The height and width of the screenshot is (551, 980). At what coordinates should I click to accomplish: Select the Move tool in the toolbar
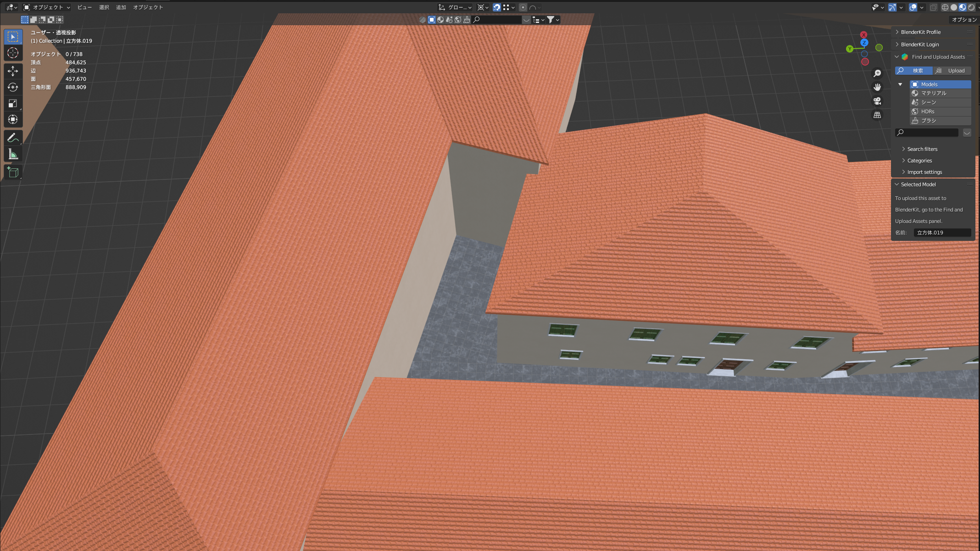pos(13,71)
